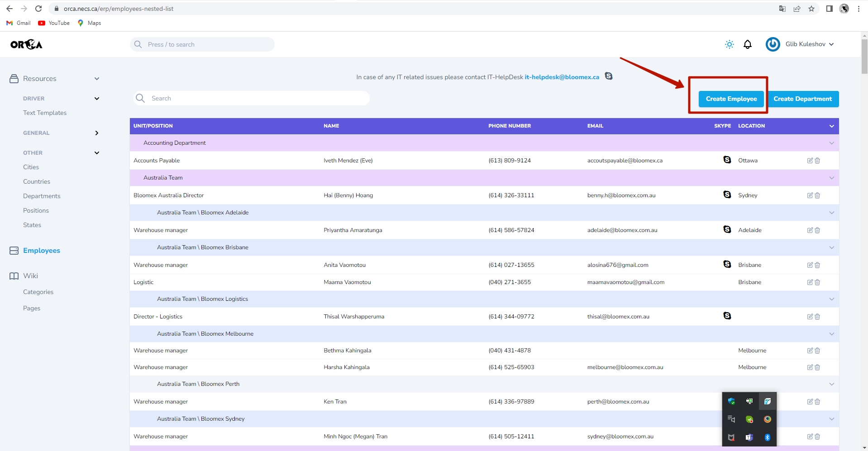Collapse the Accounting Department group
This screenshot has width=868, height=451.
(831, 143)
